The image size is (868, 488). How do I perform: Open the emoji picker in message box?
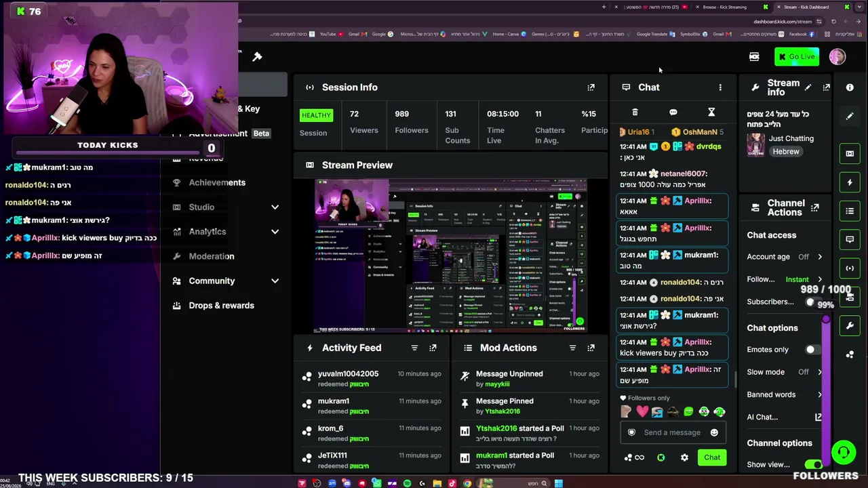tap(714, 432)
